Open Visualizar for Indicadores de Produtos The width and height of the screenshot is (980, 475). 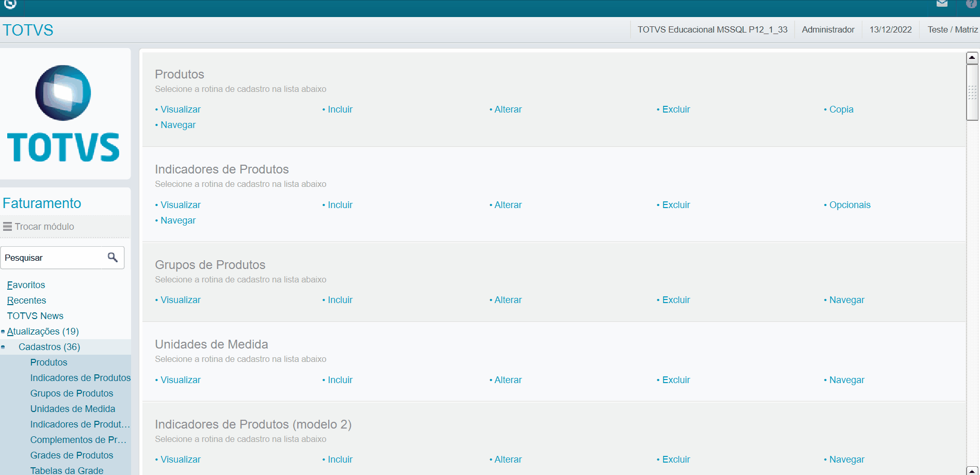point(181,205)
